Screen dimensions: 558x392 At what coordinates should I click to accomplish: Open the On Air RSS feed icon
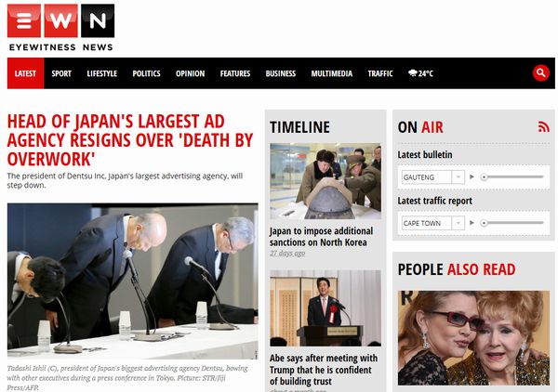[543, 126]
